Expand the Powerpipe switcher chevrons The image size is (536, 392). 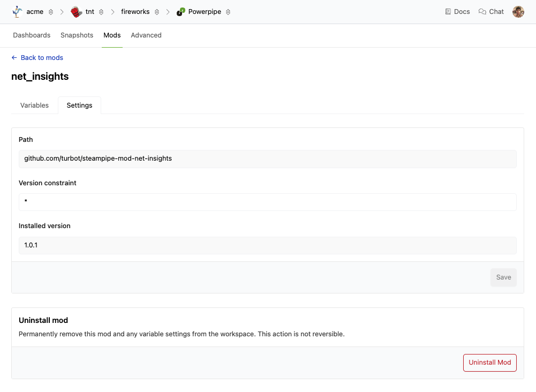click(x=228, y=12)
